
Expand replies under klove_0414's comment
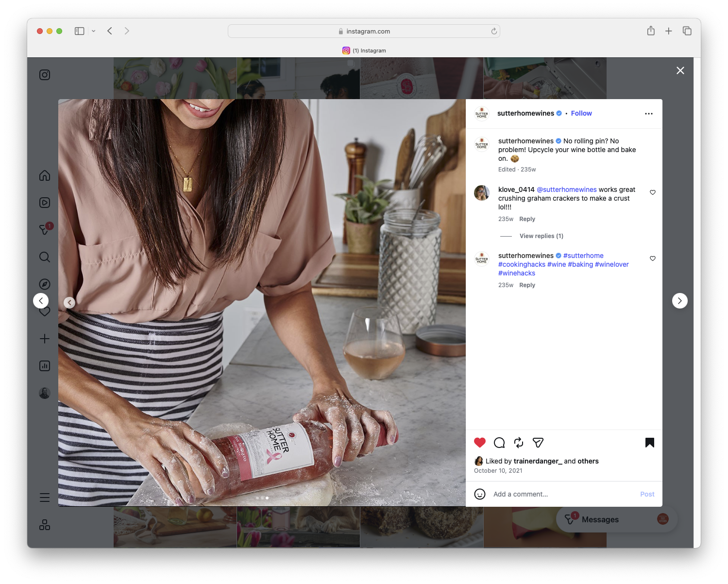(541, 236)
